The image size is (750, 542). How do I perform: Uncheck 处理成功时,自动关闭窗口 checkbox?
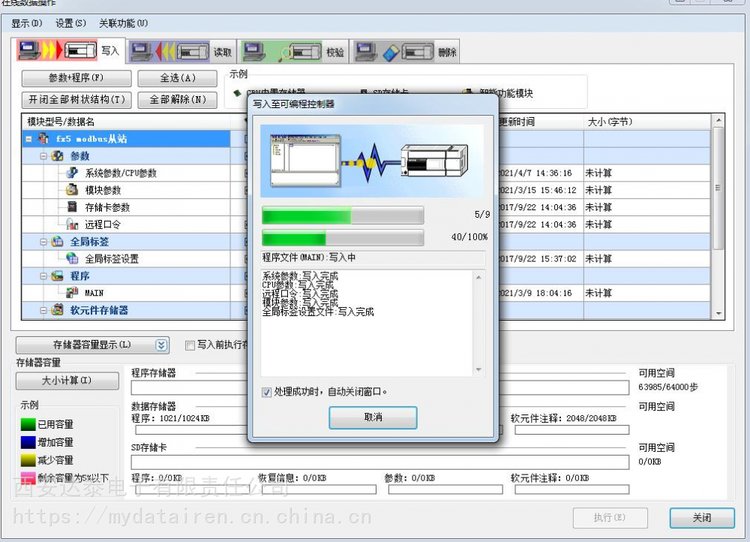266,392
